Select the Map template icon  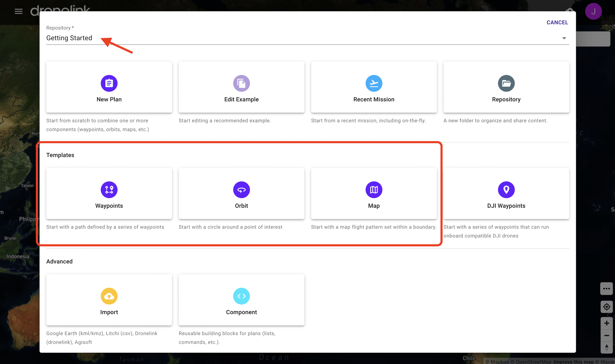[x=374, y=190]
